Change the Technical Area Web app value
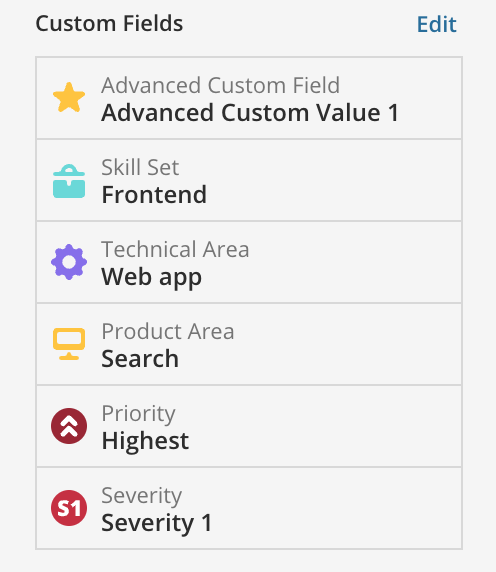The height and width of the screenshot is (572, 496). pyautogui.click(x=151, y=277)
